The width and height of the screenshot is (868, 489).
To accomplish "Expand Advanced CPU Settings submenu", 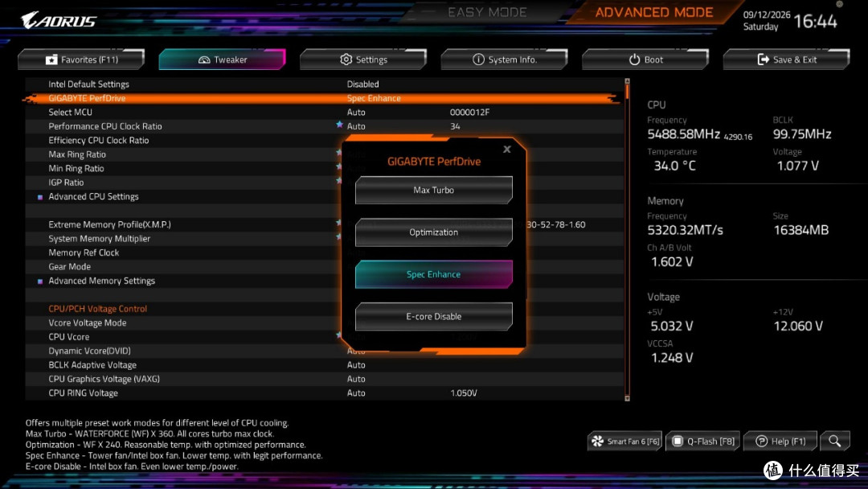I will [93, 196].
